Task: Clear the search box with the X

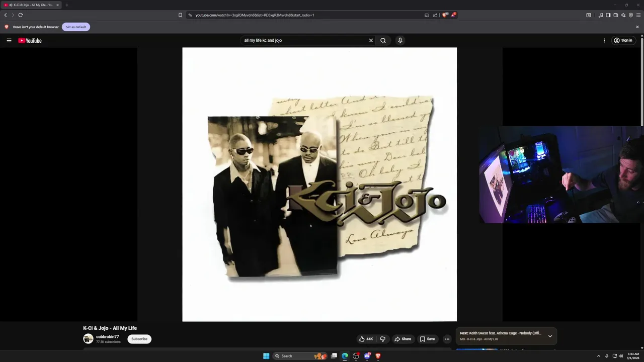Action: click(x=371, y=40)
